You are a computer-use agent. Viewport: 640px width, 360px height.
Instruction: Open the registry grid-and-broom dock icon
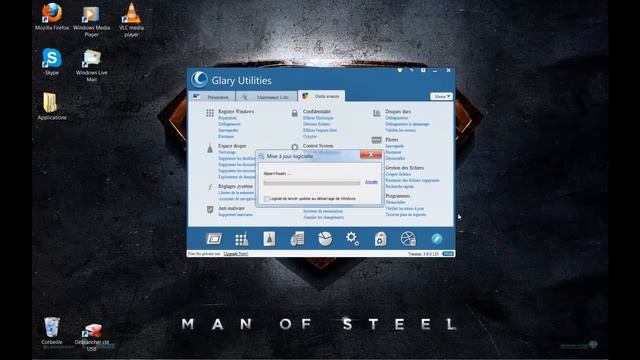point(242,239)
